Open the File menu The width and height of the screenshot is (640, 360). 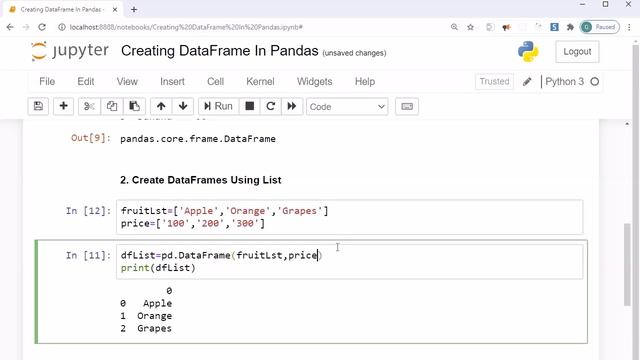(x=47, y=82)
